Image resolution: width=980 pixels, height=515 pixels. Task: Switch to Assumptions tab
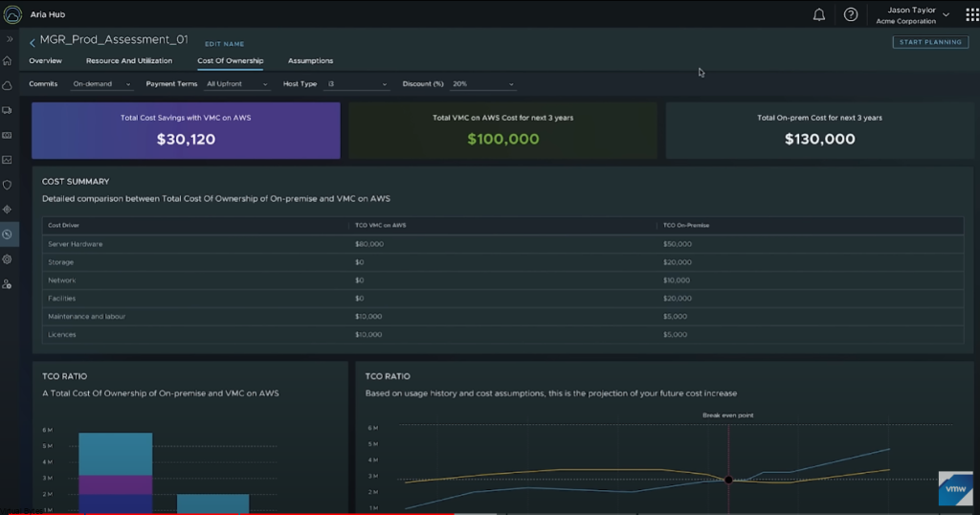point(310,60)
